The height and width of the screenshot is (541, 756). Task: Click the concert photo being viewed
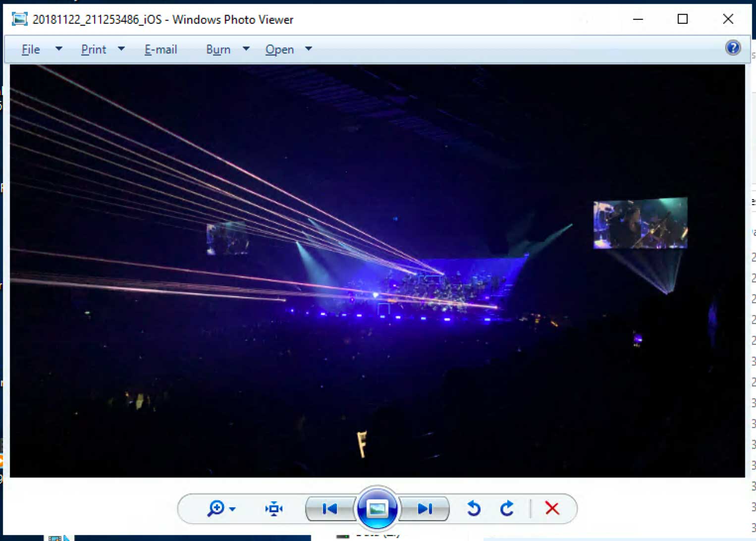click(377, 271)
